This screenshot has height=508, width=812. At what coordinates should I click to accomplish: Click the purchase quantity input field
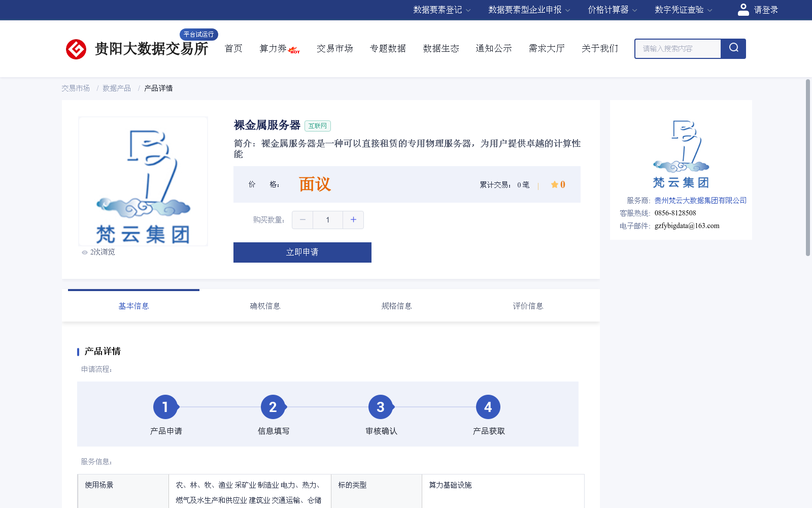(x=328, y=220)
